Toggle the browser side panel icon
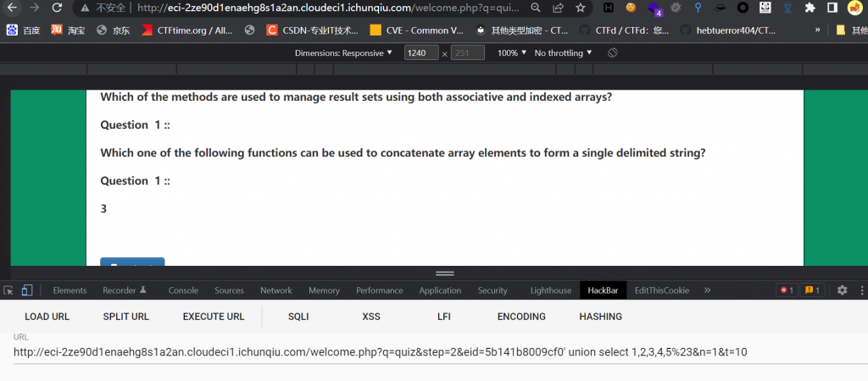868x381 pixels. click(x=832, y=8)
